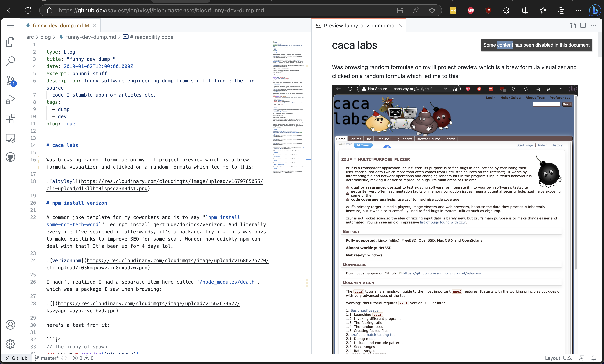Image resolution: width=604 pixels, height=364 pixels.
Task: Click the disabled content notification
Action: pyautogui.click(x=536, y=45)
